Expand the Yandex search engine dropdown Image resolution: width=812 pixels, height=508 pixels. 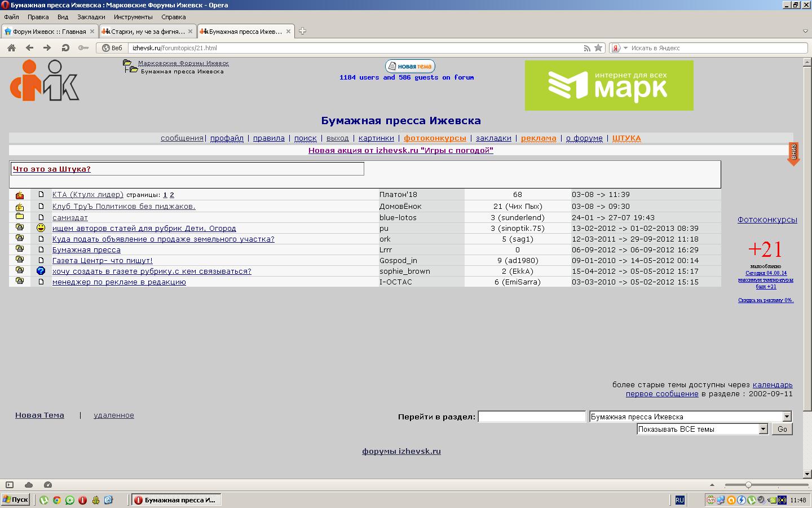625,48
